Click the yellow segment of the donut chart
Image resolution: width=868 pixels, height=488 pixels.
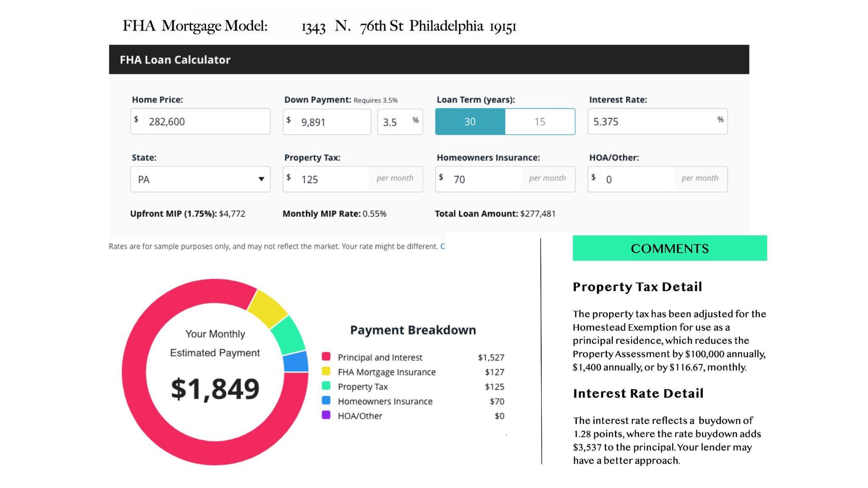coord(268,307)
